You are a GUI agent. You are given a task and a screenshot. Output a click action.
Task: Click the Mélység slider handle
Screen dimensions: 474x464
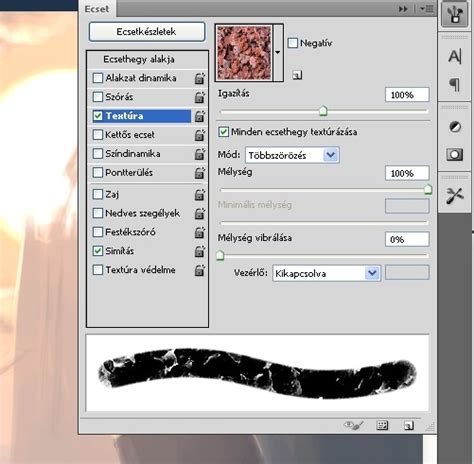coord(428,189)
